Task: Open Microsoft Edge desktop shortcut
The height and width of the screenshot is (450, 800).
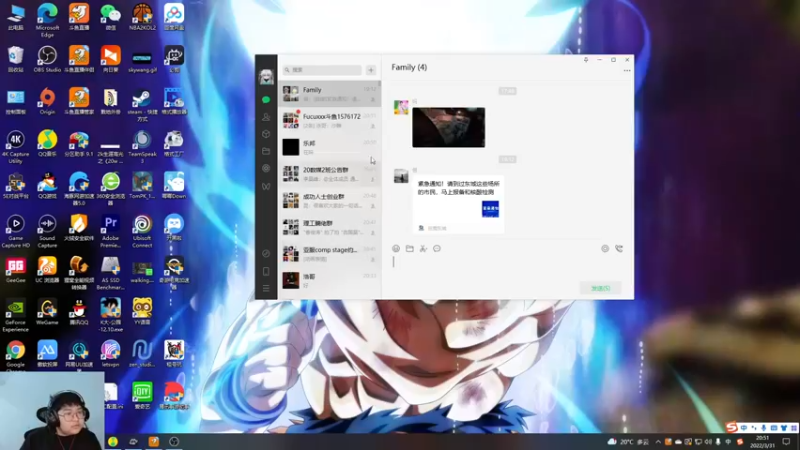Action: click(x=47, y=19)
